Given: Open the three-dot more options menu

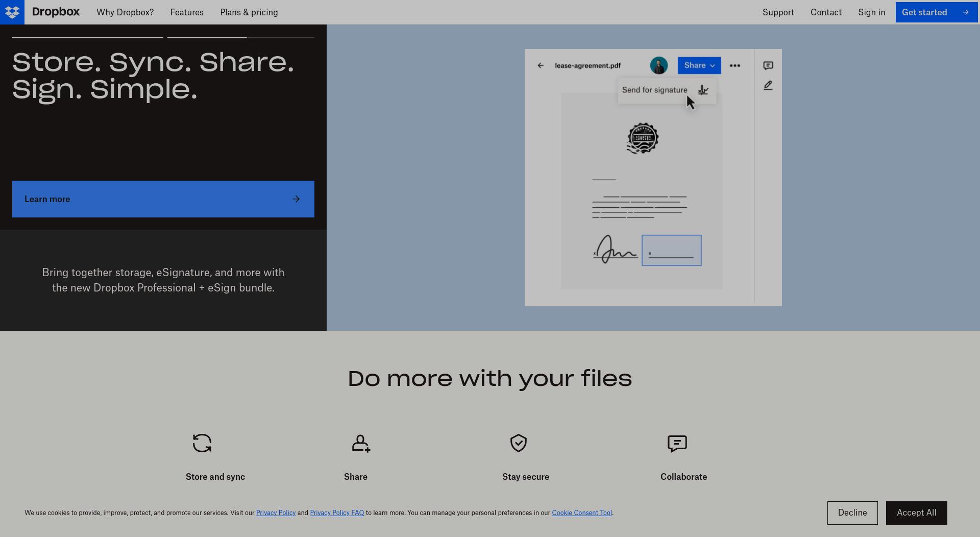Looking at the screenshot, I should point(735,65).
